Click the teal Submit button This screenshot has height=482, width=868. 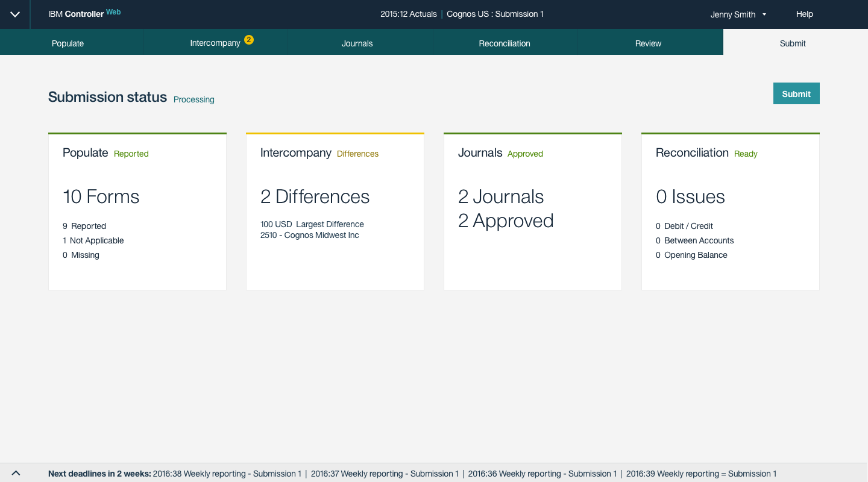pos(796,93)
